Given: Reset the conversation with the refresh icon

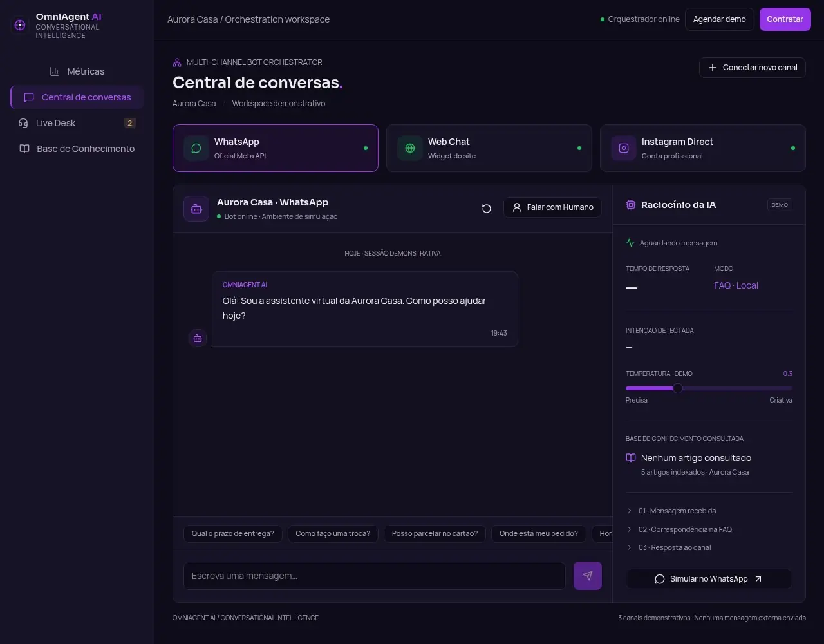Looking at the screenshot, I should pyautogui.click(x=487, y=208).
